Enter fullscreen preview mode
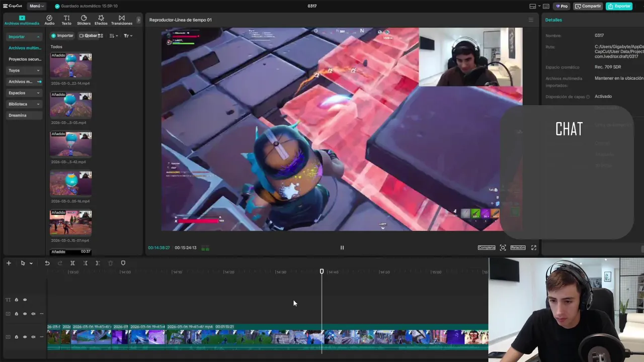Screen dimensions: 644x362 coord(534,247)
